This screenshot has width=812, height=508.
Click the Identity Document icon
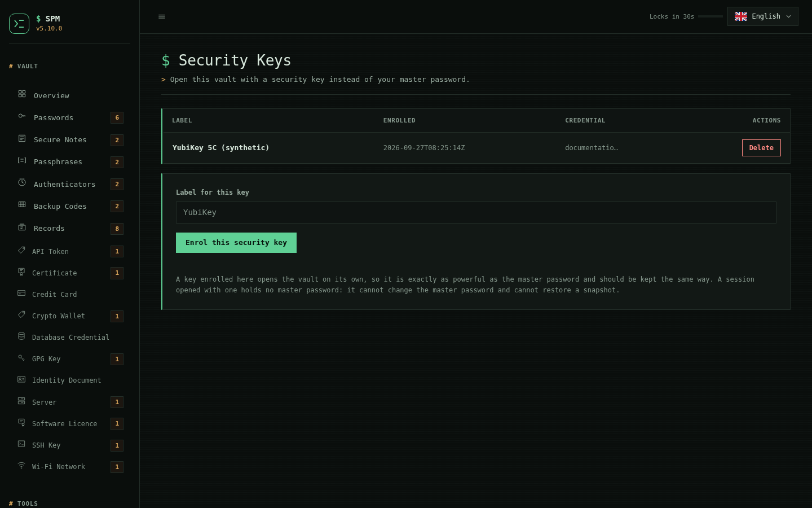click(21, 379)
